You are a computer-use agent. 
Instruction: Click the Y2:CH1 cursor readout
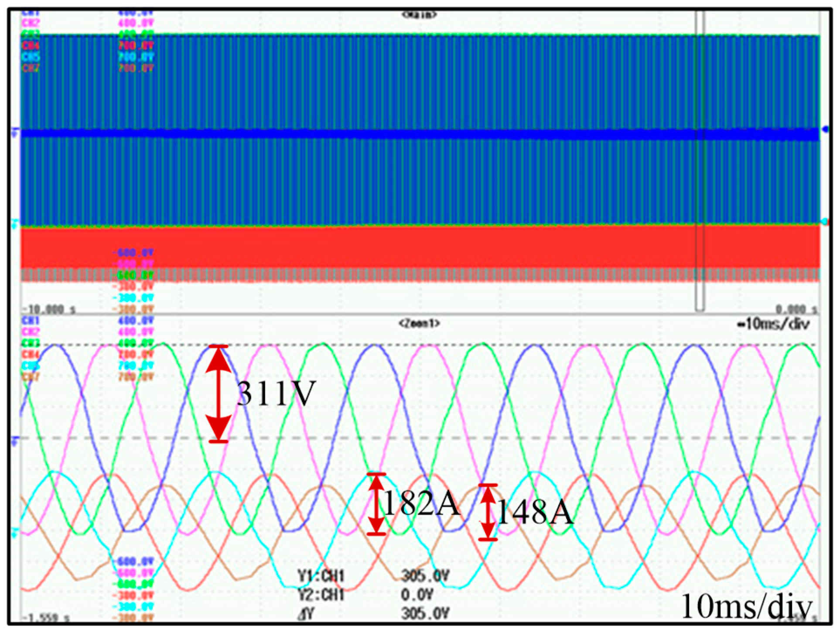(x=321, y=595)
